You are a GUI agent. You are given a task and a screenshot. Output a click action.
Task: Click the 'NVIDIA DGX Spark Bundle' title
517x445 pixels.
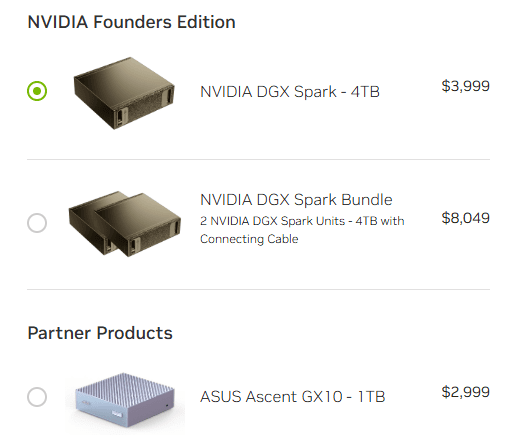click(296, 200)
